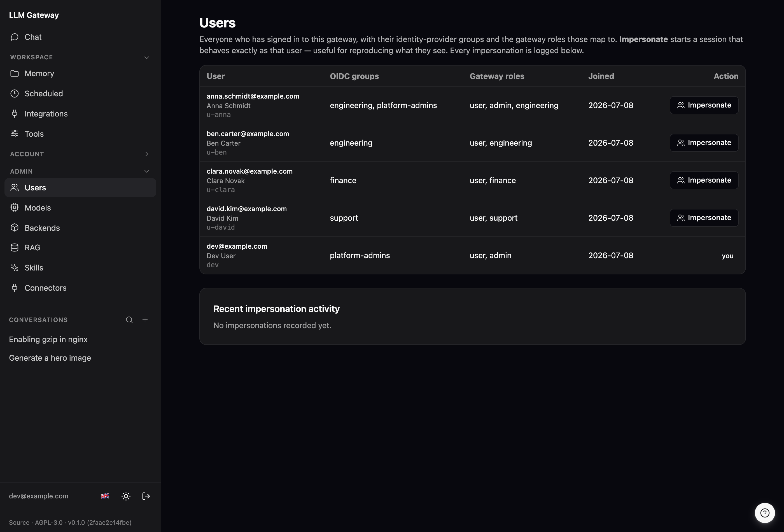The width and height of the screenshot is (784, 532).
Task: Click the 'user, support' roles cell
Action: pos(493,218)
